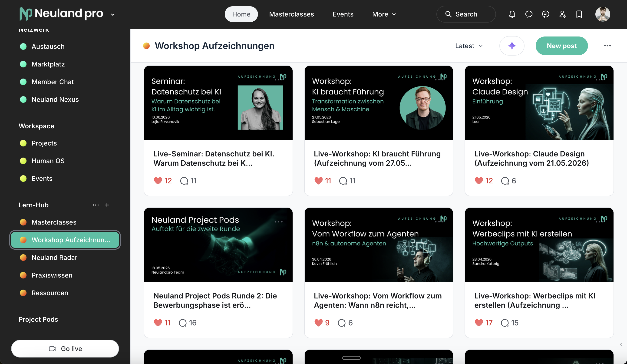Open Events in the top navigation
Screen dimensions: 627x364
click(x=343, y=14)
